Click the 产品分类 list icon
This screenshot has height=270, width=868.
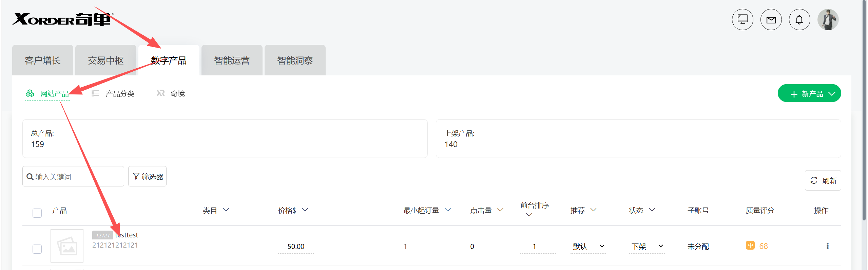[95, 93]
